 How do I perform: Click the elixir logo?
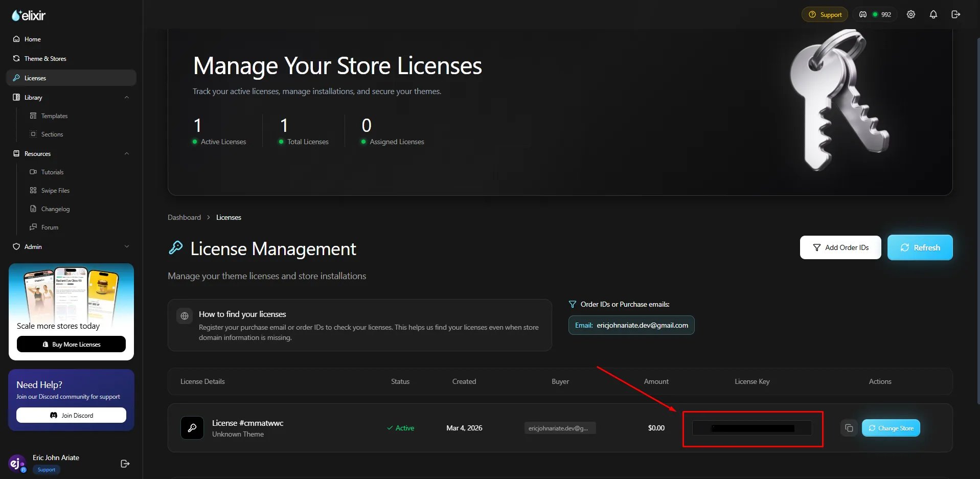pos(29,15)
